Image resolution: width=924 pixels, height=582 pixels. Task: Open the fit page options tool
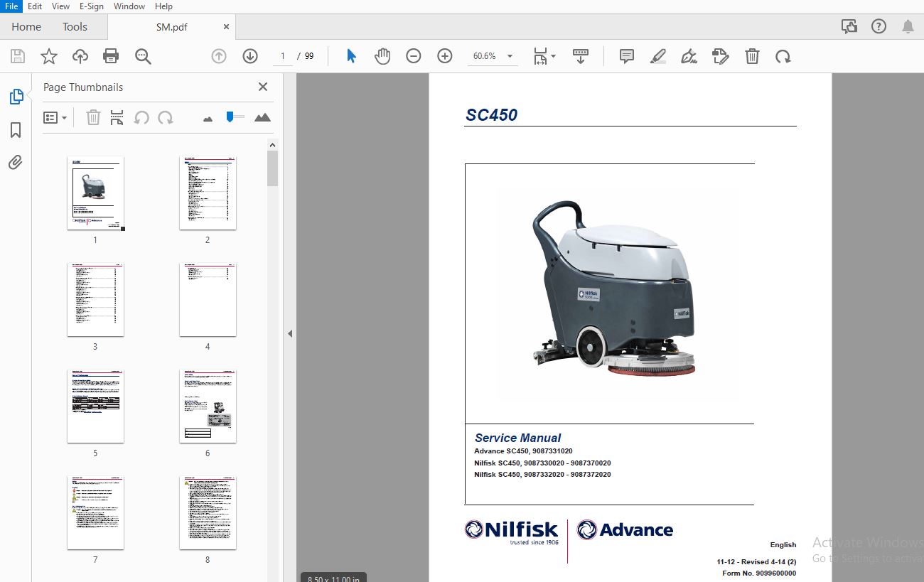click(544, 56)
